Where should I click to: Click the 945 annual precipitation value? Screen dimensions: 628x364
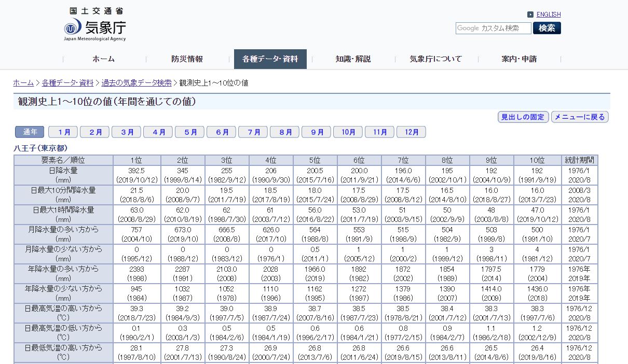tap(136, 289)
